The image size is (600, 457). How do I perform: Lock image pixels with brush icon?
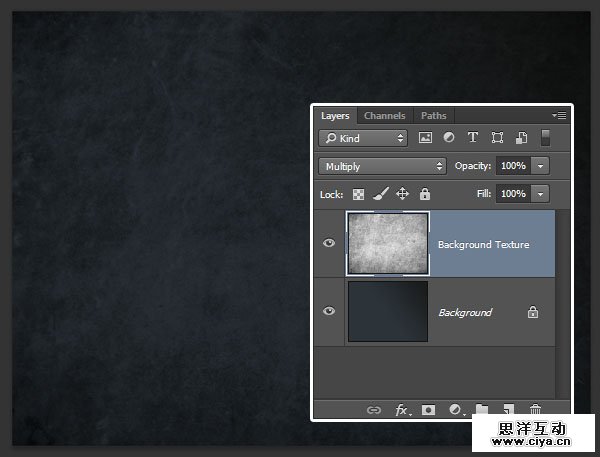pos(380,194)
